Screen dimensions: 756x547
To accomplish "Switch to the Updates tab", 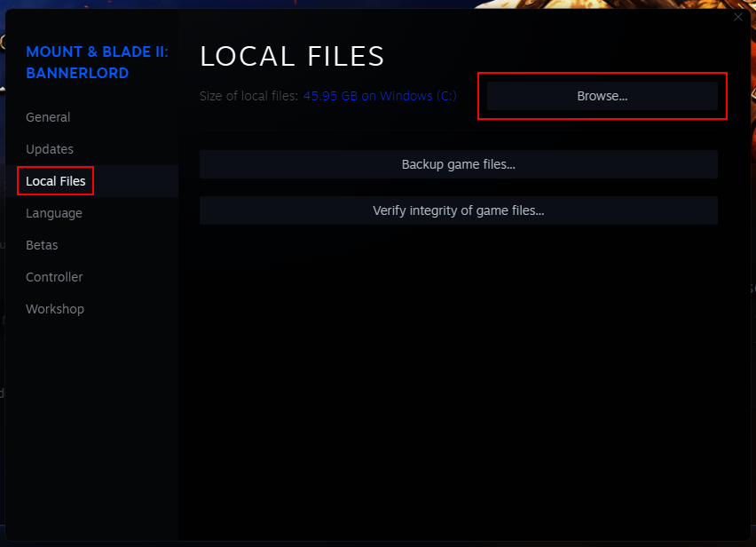I will pyautogui.click(x=49, y=149).
